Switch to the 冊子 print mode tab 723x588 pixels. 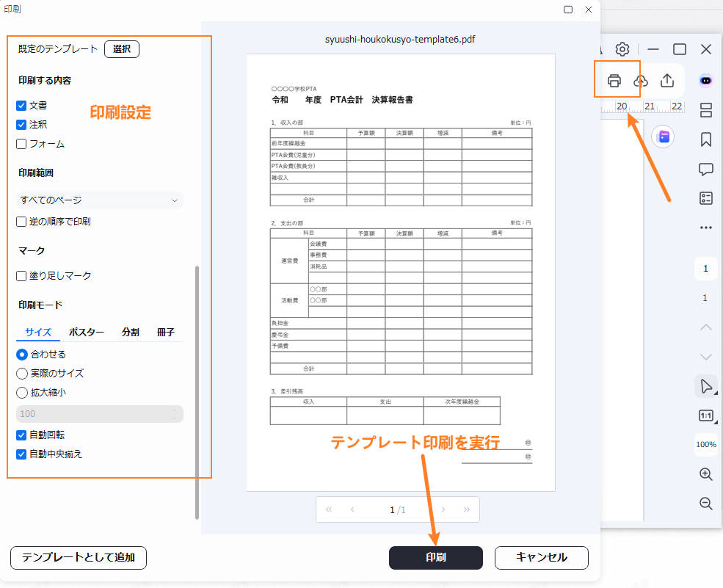[167, 332]
